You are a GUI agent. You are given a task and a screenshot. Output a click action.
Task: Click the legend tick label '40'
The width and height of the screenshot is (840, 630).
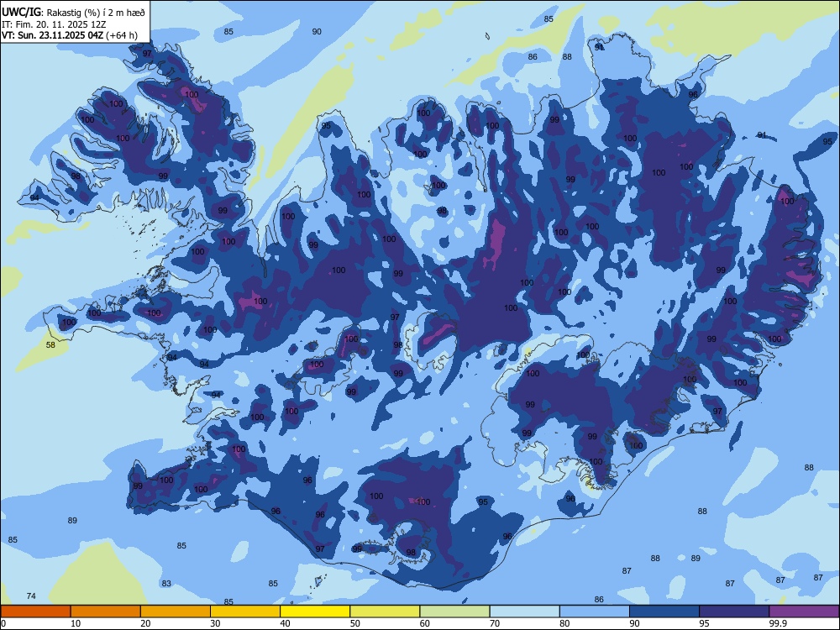[285, 623]
